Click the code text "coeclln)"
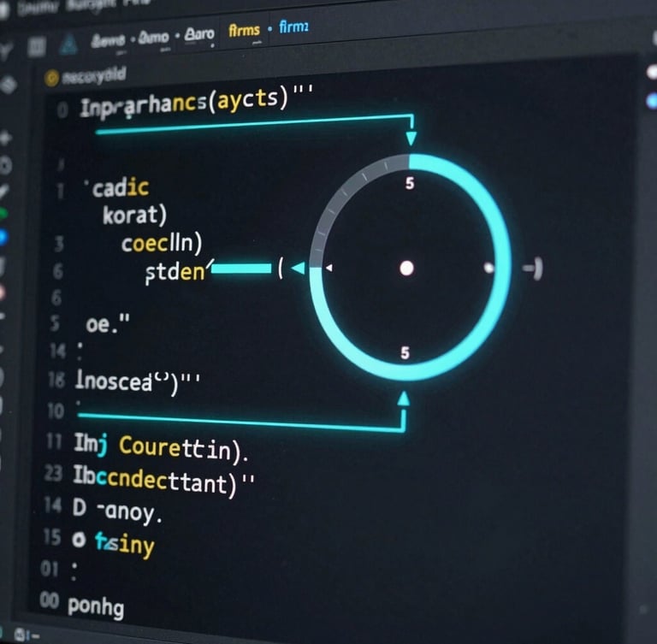The image size is (657, 644). click(x=162, y=243)
